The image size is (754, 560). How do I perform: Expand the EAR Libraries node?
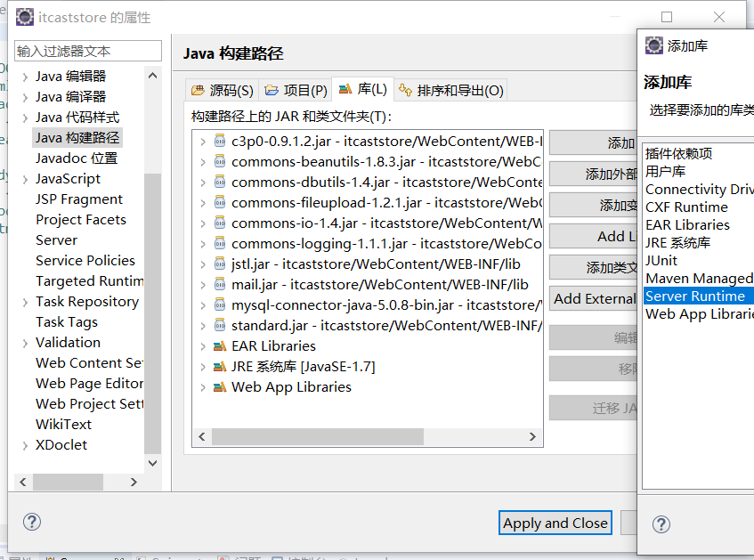[203, 346]
